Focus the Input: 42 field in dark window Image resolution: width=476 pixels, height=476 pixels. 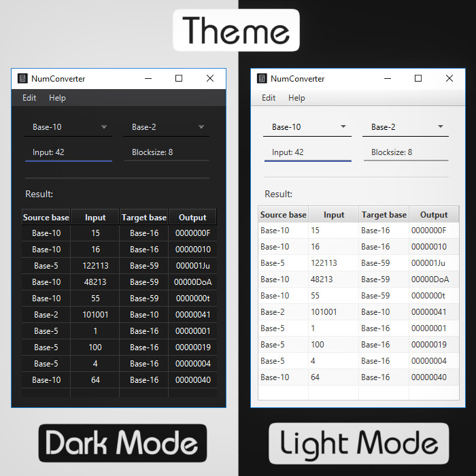coord(69,152)
